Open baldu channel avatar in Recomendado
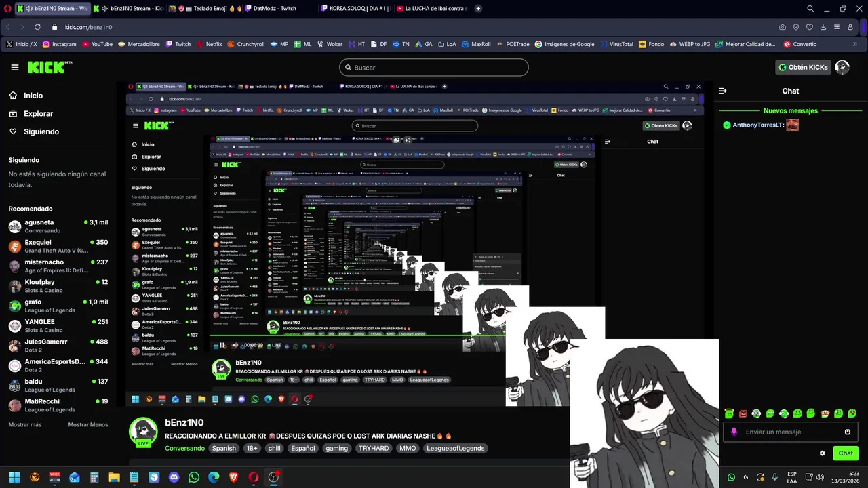This screenshot has width=868, height=488. [15, 386]
